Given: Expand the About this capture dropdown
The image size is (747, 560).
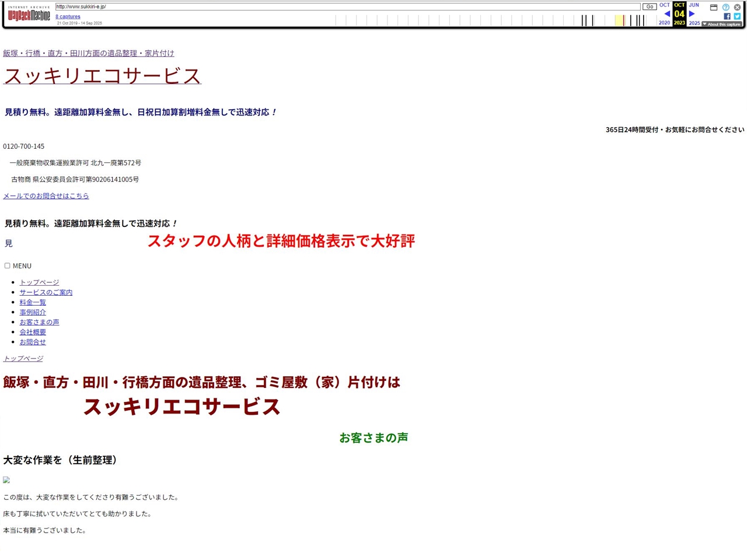Looking at the screenshot, I should pyautogui.click(x=721, y=24).
